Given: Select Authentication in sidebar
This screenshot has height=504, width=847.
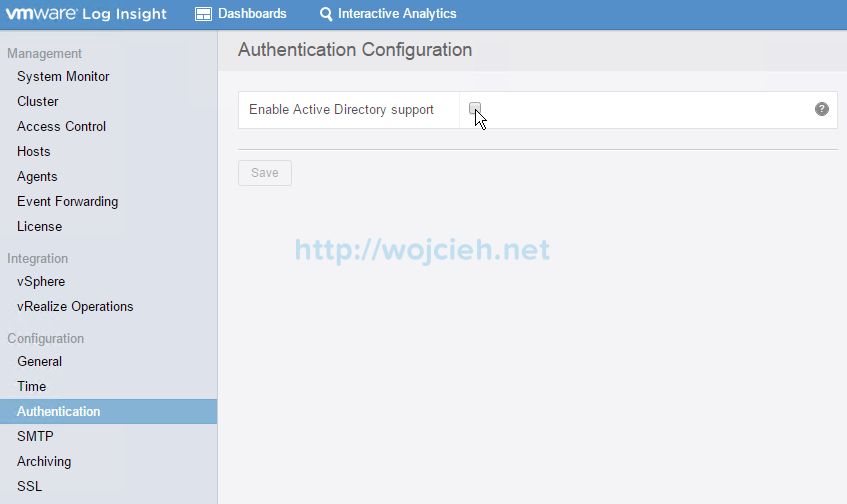Looking at the screenshot, I should click(x=109, y=412).
